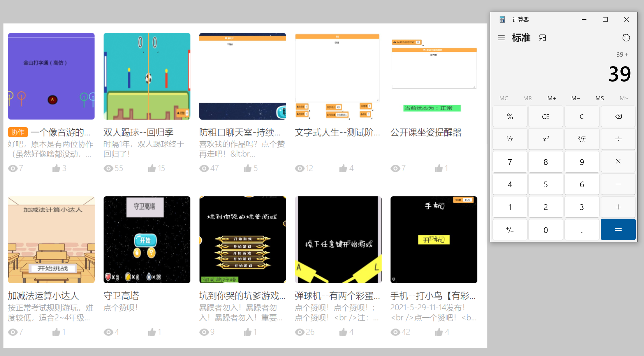Open the 加减法计算小达人 classroom thumbnail
The height and width of the screenshot is (356, 644).
coord(51,239)
